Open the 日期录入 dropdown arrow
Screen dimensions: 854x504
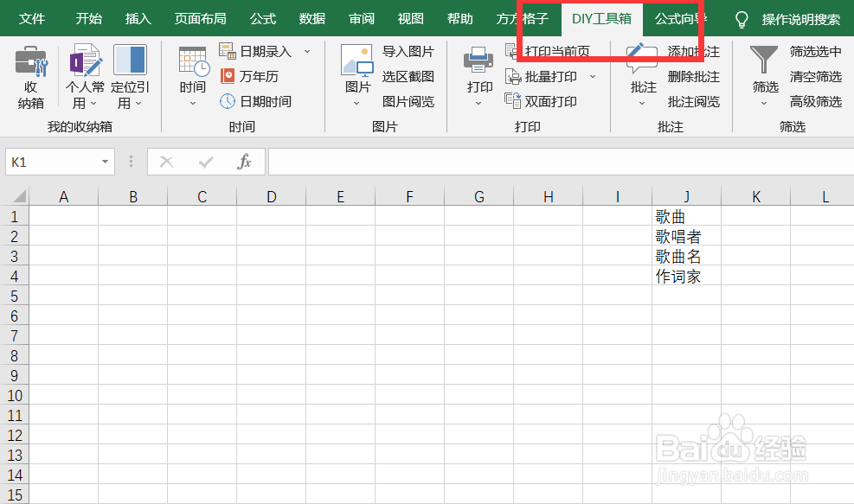pyautogui.click(x=307, y=51)
